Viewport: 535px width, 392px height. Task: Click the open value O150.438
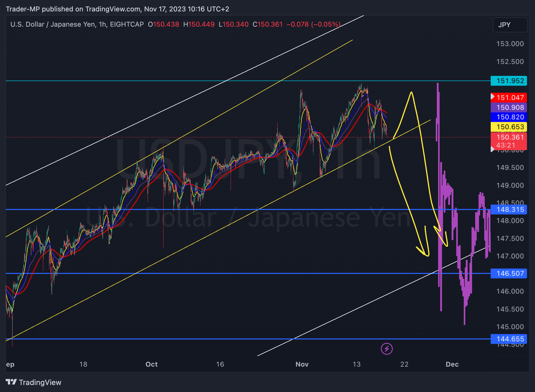point(163,24)
